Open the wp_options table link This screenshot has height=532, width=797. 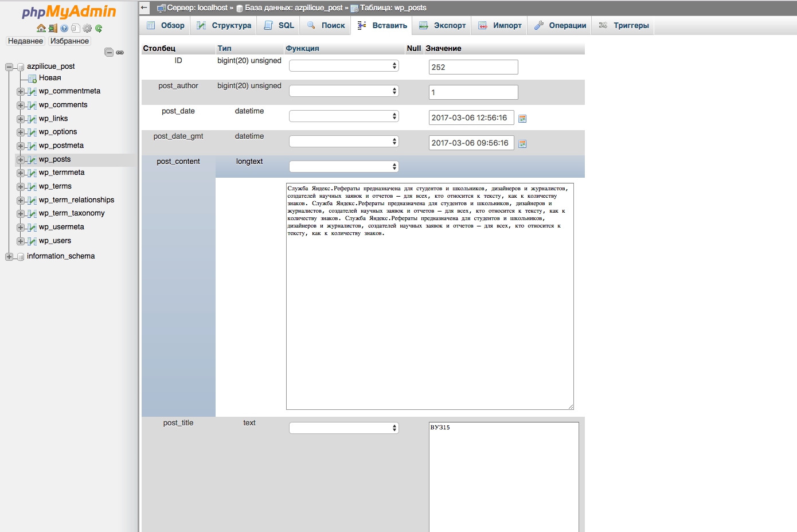click(x=57, y=132)
